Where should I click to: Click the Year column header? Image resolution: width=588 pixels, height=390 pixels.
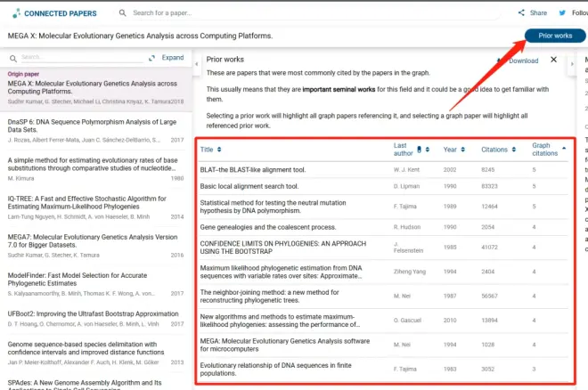click(450, 150)
